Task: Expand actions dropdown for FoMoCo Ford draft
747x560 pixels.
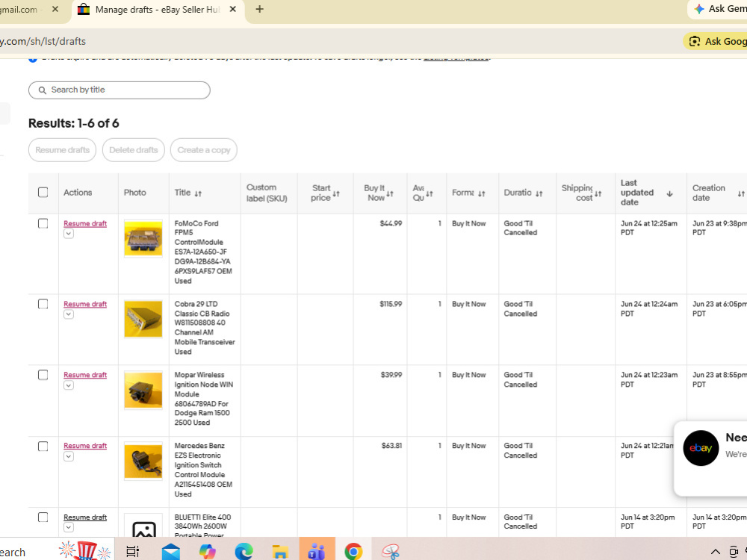Action: tap(69, 234)
